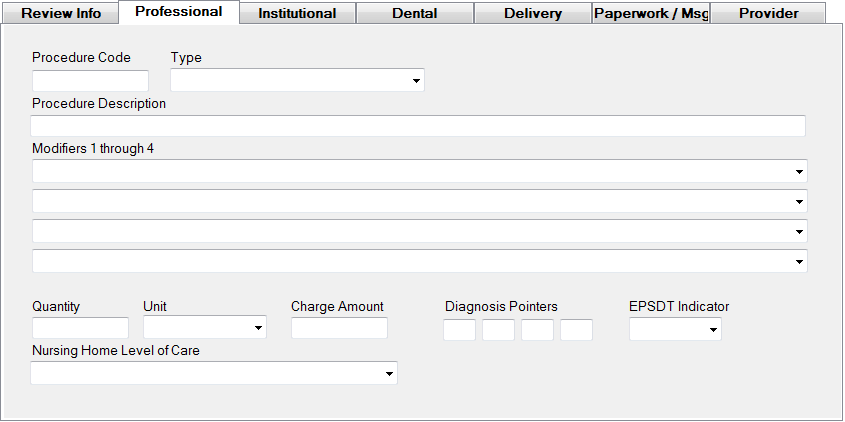
Task: Switch to the Provider tab
Action: pyautogui.click(x=768, y=13)
